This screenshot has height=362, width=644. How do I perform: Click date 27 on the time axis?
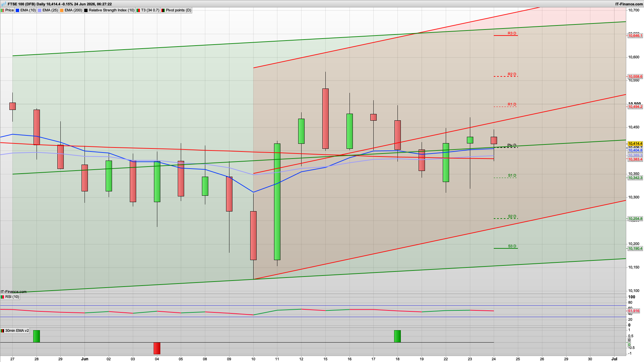(x=12, y=359)
